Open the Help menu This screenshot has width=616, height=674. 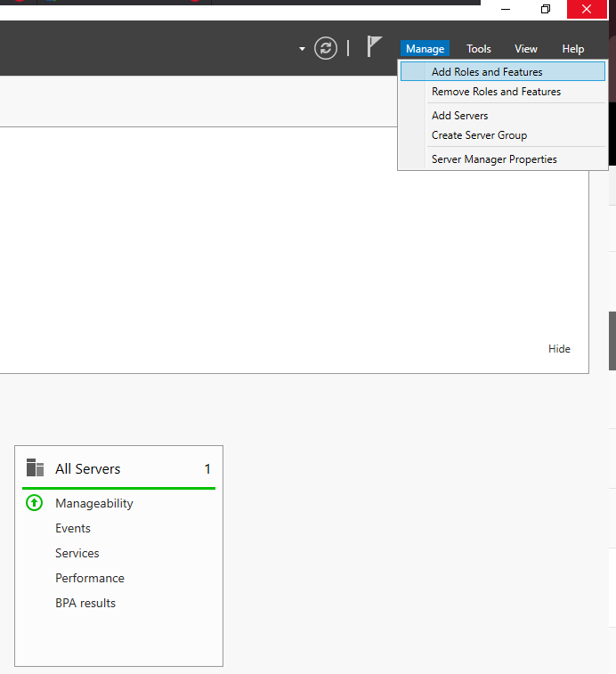(x=572, y=49)
